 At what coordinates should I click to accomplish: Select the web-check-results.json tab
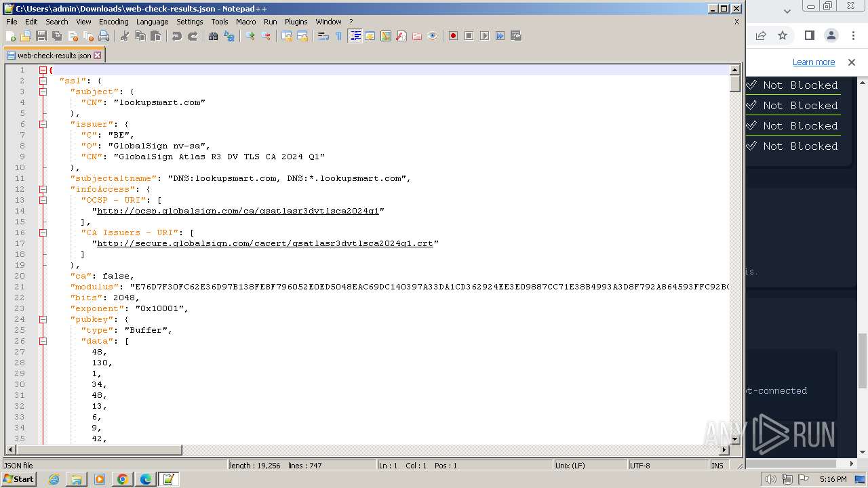pos(54,56)
